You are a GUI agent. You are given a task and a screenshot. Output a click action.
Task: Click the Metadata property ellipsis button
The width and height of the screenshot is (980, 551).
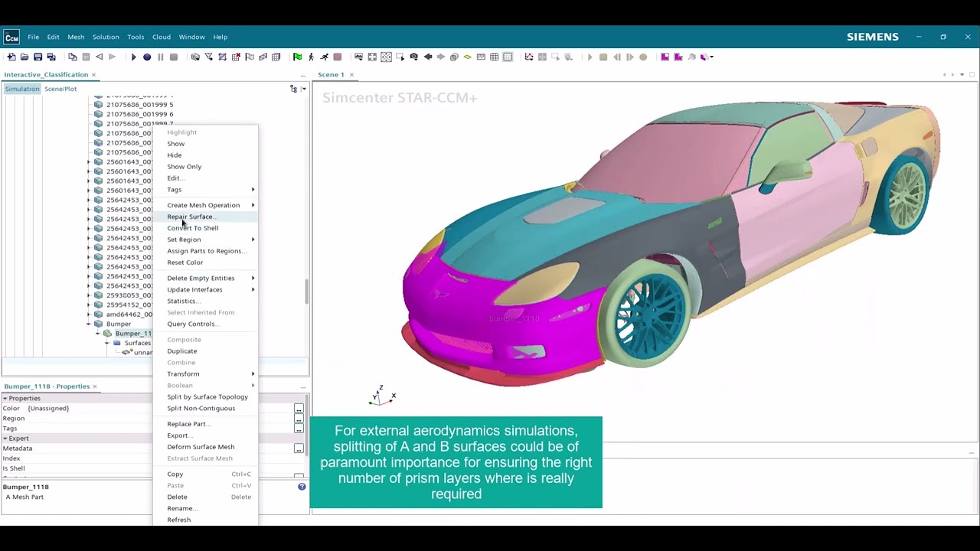click(x=299, y=448)
